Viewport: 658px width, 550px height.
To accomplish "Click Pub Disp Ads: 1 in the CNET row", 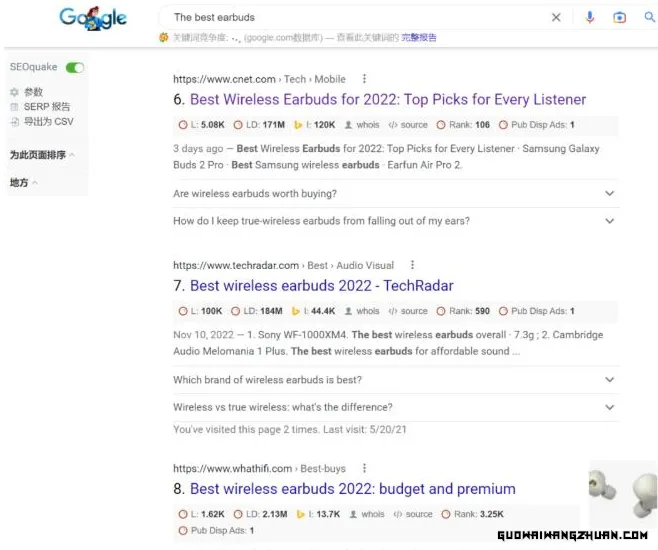I will [537, 125].
